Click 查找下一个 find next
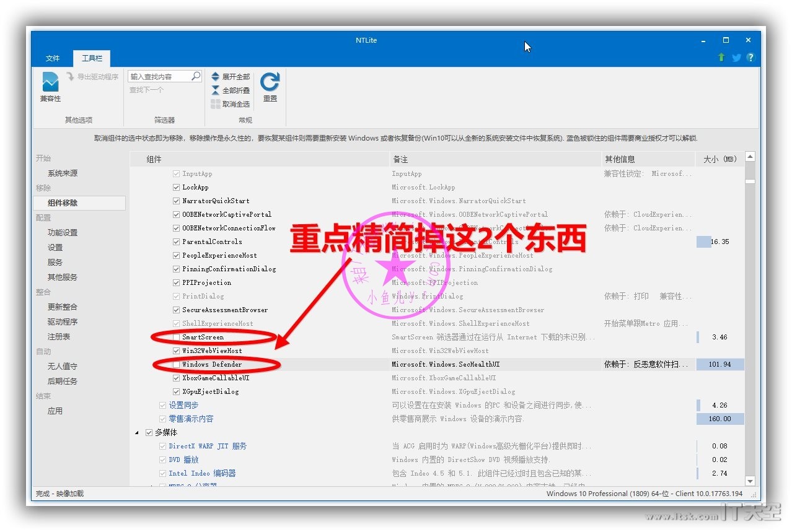This screenshot has width=792, height=532. point(146,90)
